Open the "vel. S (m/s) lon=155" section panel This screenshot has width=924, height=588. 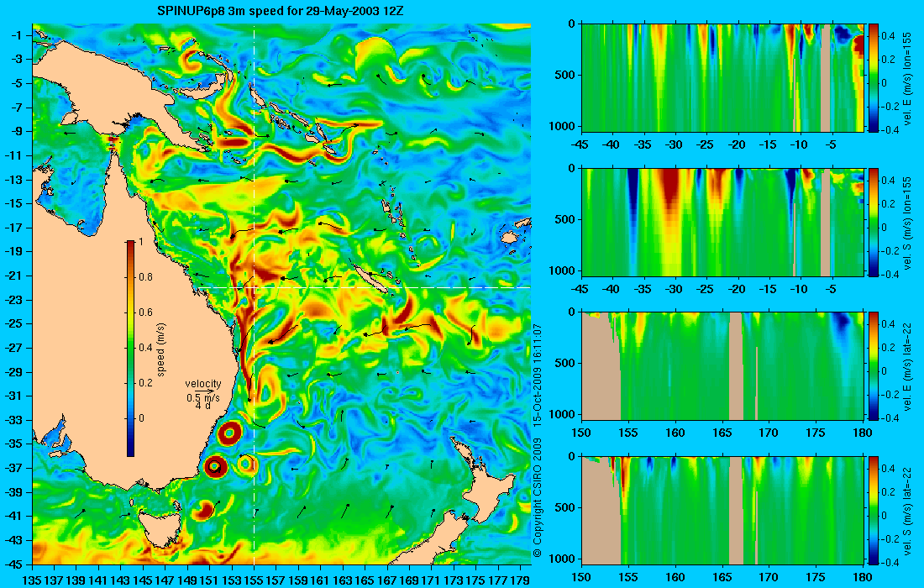[722, 222]
